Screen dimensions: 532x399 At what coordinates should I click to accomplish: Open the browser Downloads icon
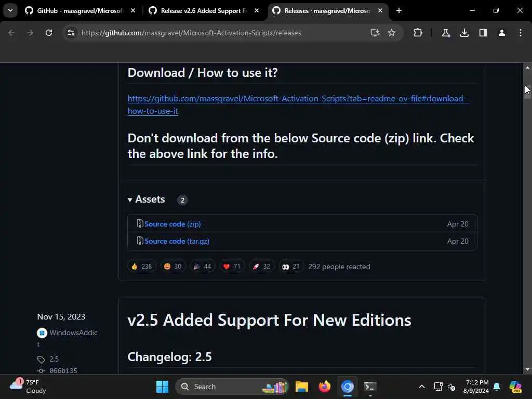(x=464, y=33)
